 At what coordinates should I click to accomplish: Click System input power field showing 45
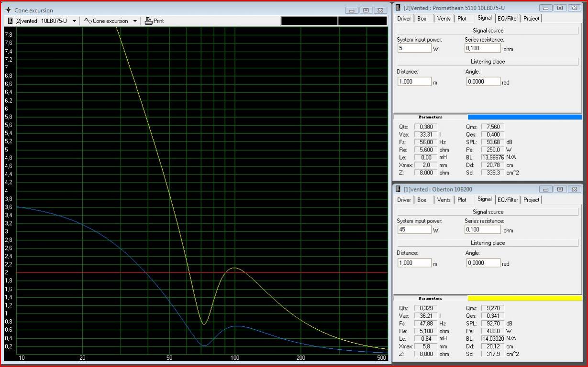coord(414,229)
